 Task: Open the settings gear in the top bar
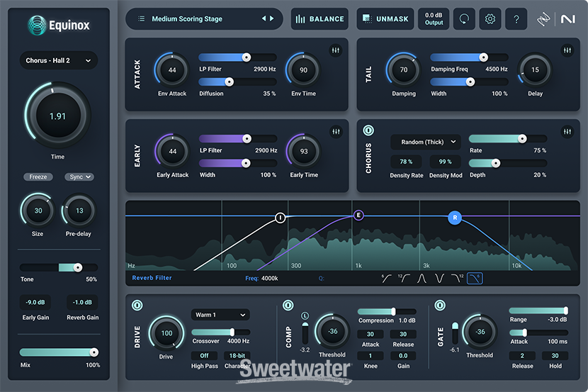click(x=490, y=19)
